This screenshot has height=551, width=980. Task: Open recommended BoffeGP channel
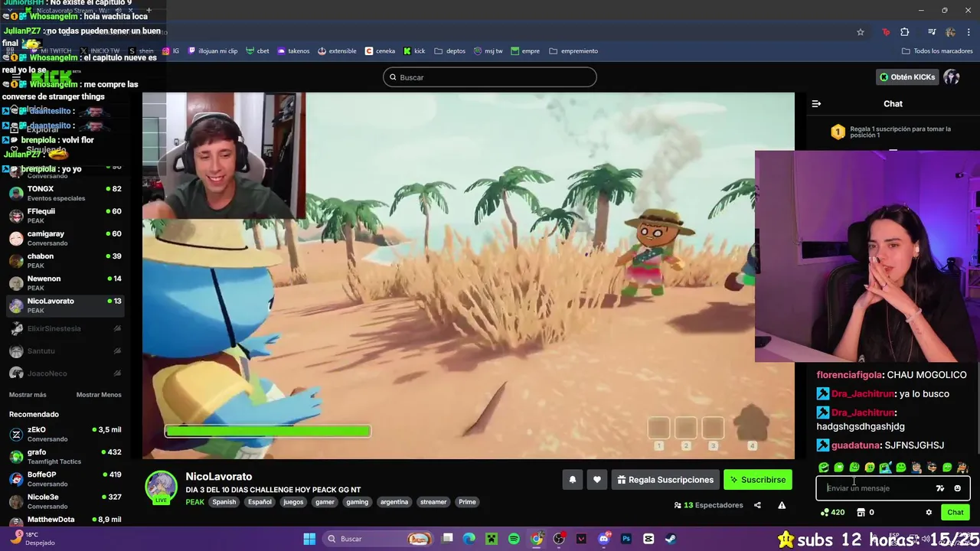65,479
